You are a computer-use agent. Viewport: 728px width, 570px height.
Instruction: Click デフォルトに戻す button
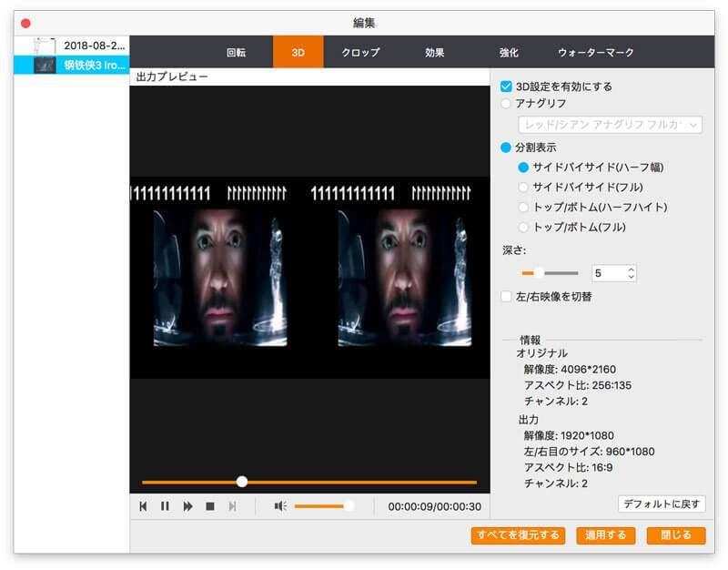coord(662,504)
